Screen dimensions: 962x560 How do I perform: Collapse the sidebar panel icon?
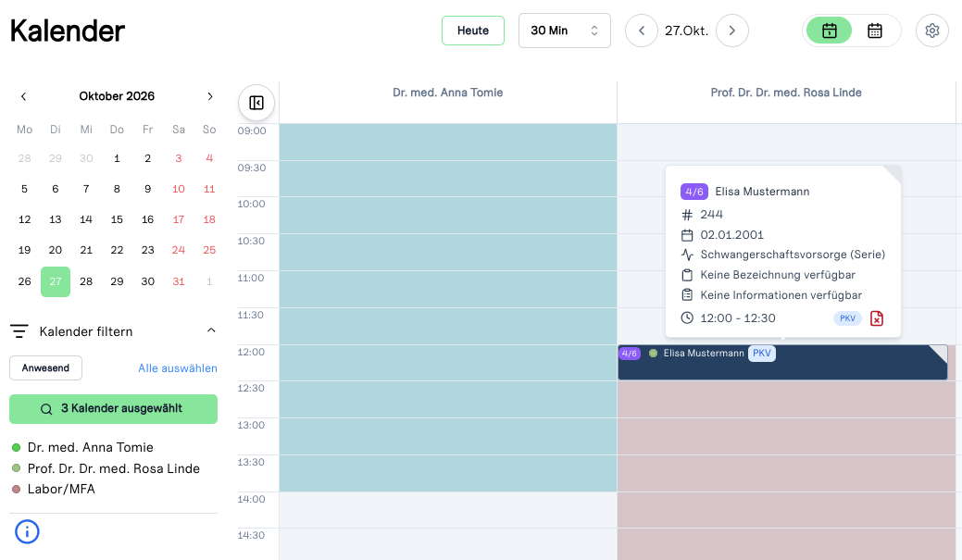(x=256, y=103)
